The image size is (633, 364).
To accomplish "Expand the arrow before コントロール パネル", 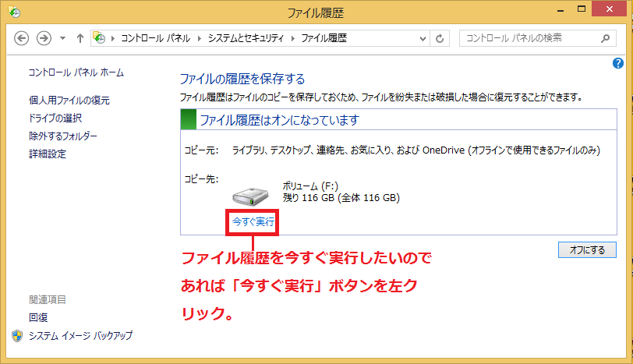I will click(113, 38).
